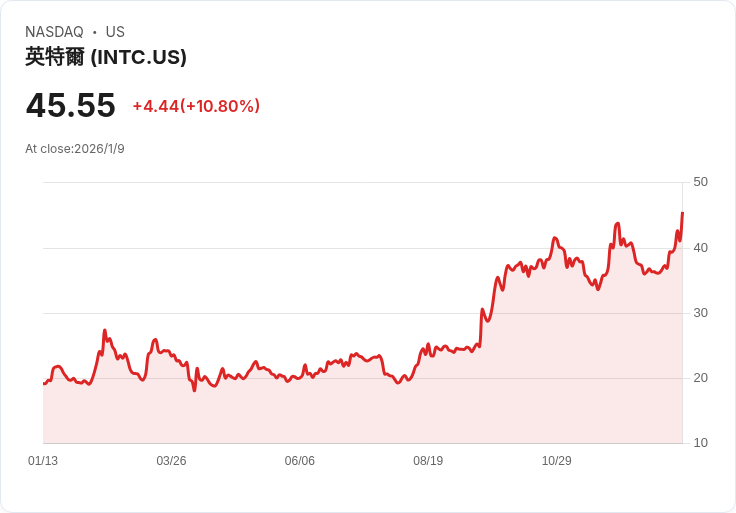Click the 08/19 date on x-axis
736x513 pixels.
(428, 461)
